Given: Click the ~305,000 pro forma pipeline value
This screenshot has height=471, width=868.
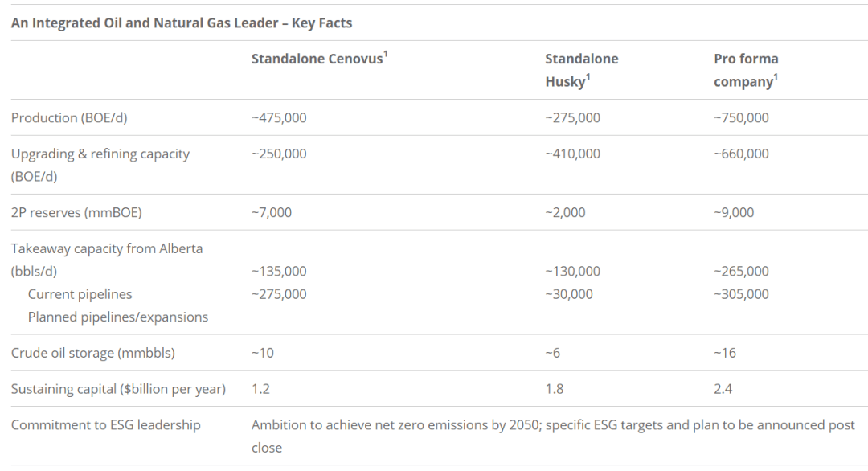Looking at the screenshot, I should coord(741,294).
